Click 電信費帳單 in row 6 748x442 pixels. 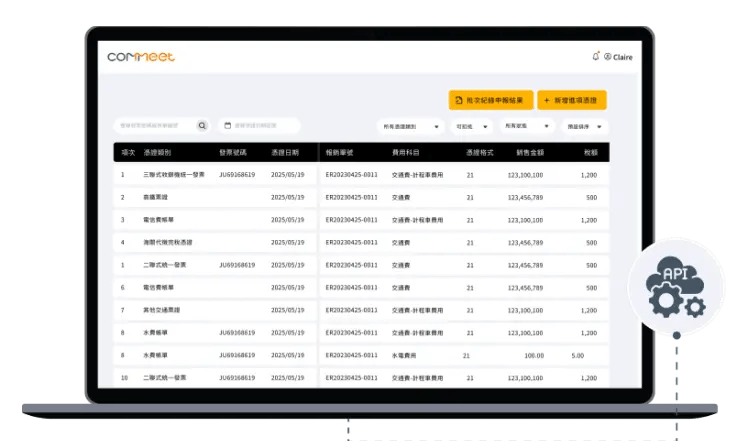158,288
